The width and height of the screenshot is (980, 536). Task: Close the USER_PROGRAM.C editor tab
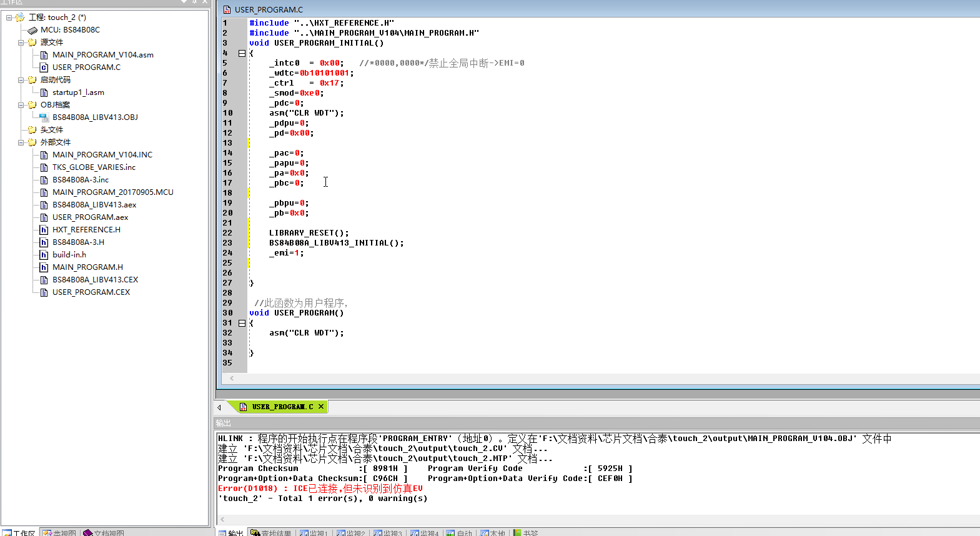point(321,407)
